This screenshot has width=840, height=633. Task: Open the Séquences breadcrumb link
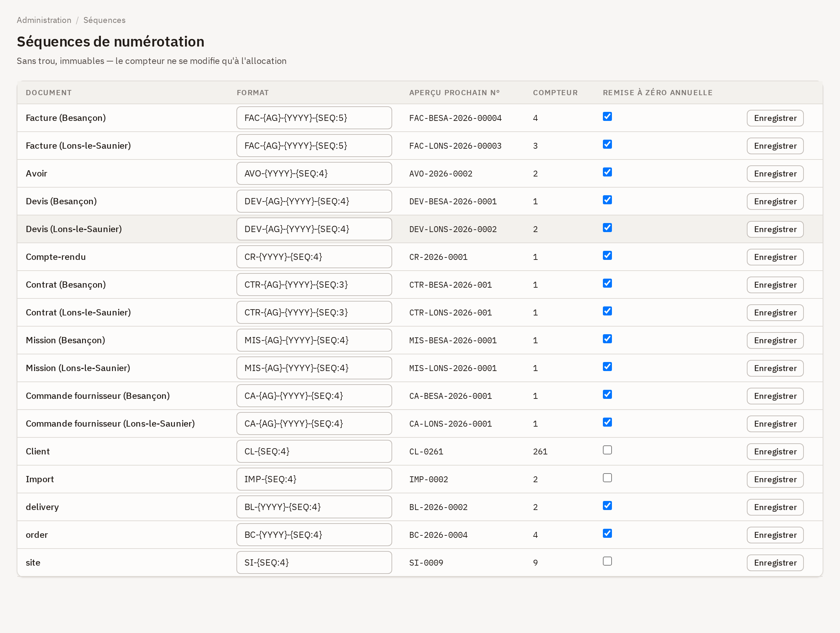click(x=104, y=20)
